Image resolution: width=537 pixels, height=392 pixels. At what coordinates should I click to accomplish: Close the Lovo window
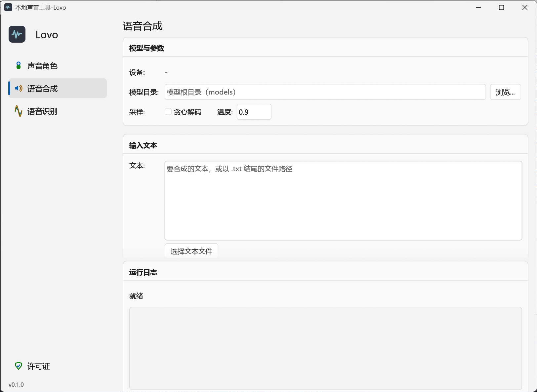coord(525,7)
